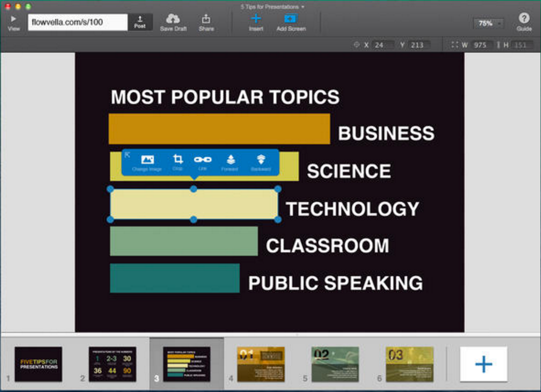This screenshot has height=392, width=541.
Task: Start presentation with the View play button
Action: click(x=13, y=21)
